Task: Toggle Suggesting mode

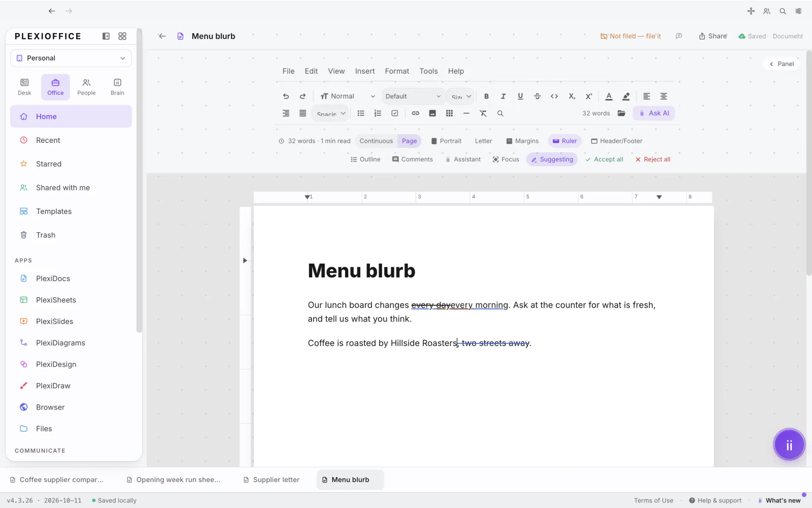Action: pyautogui.click(x=552, y=160)
